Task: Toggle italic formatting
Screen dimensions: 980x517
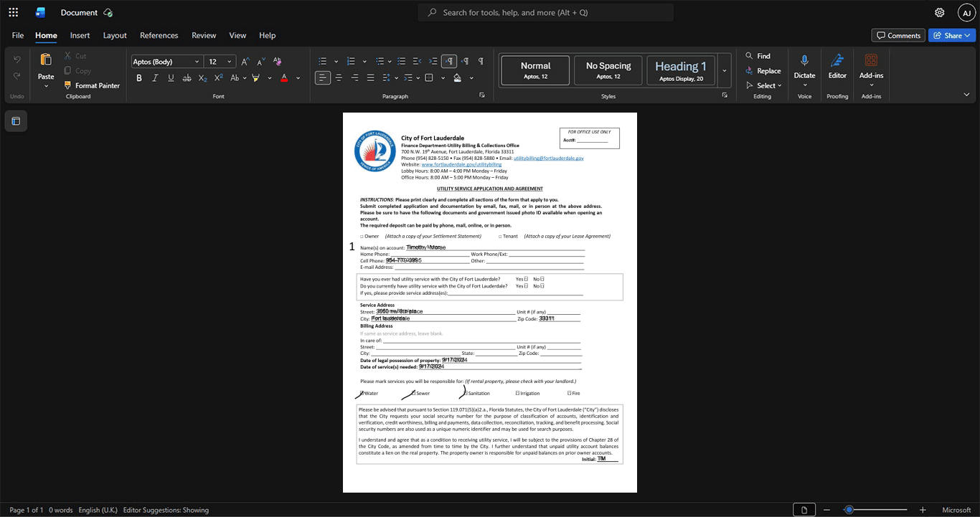Action: (155, 78)
